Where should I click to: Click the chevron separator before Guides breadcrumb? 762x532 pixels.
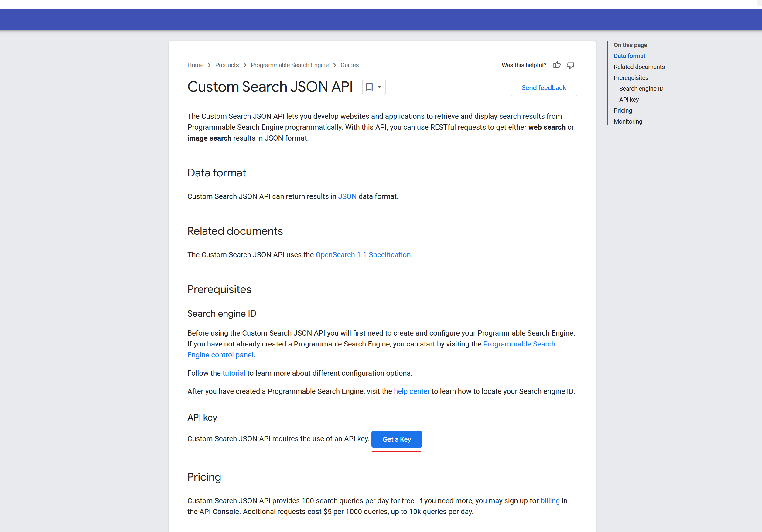(x=335, y=65)
